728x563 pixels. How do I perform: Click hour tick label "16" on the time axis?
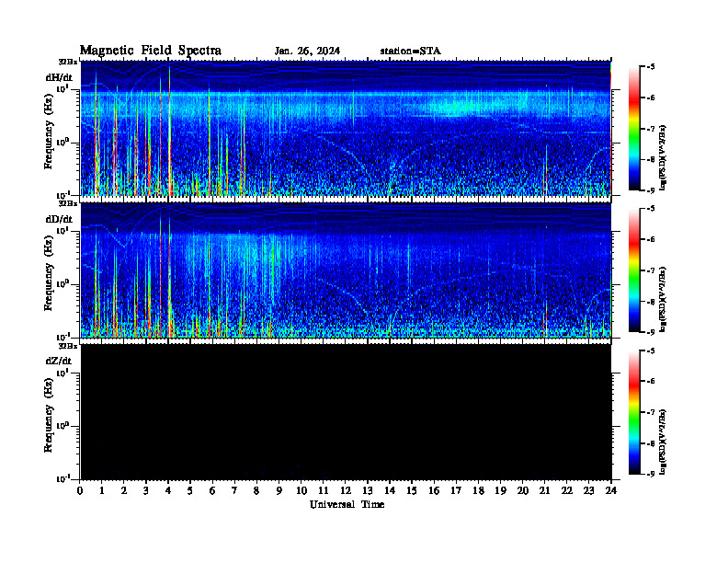[434, 491]
